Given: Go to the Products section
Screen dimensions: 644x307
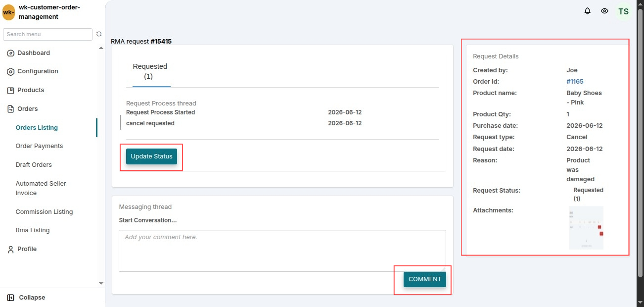Looking at the screenshot, I should coord(31,90).
